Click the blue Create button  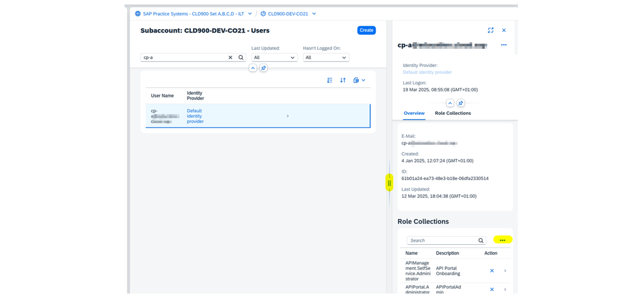pyautogui.click(x=366, y=30)
